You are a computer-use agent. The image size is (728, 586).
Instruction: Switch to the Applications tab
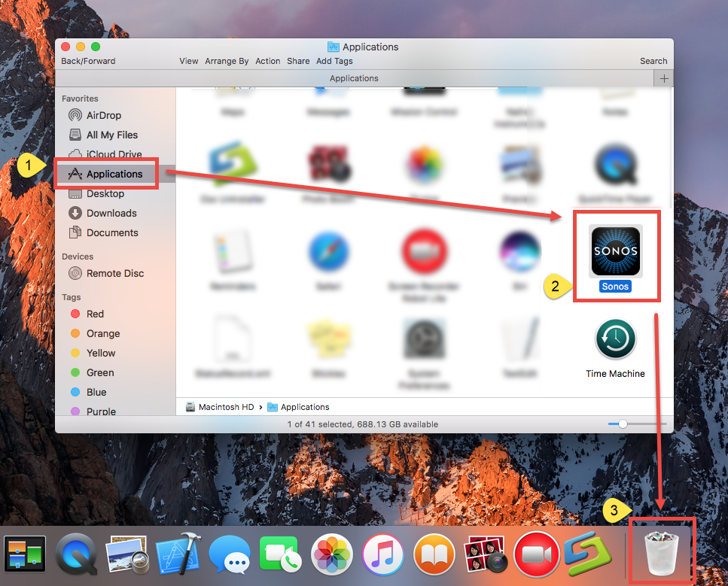[354, 77]
